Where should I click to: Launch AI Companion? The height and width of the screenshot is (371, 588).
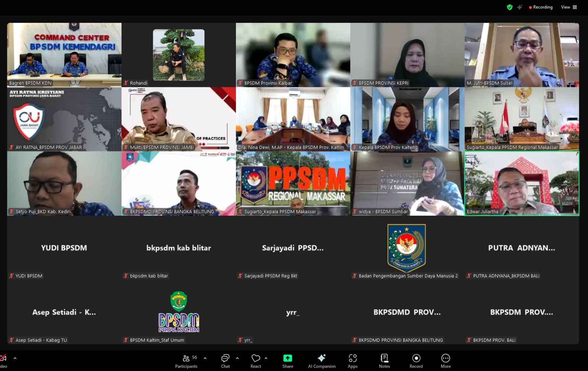pyautogui.click(x=322, y=361)
